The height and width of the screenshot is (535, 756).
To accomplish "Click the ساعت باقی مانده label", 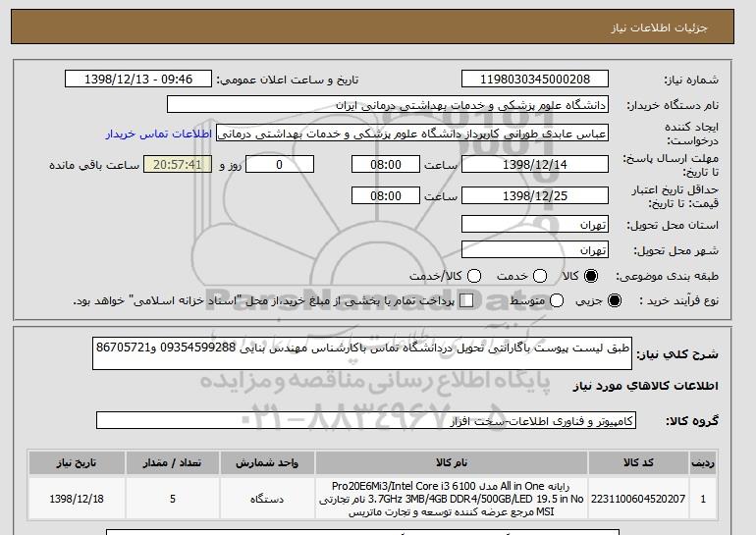I will click(x=94, y=165).
